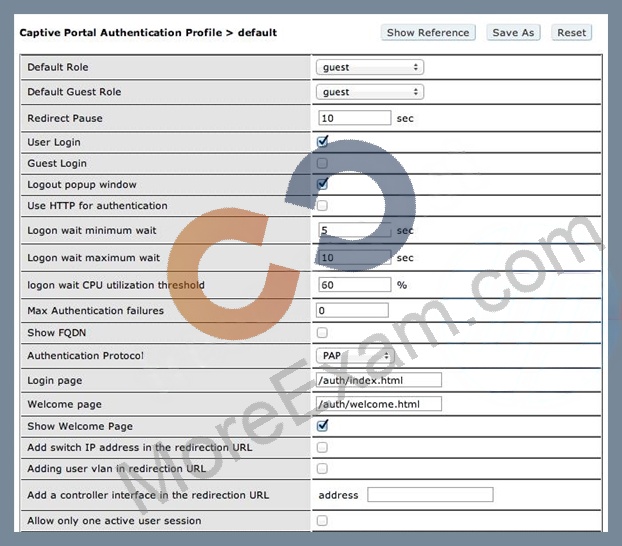Check Adding user vlan in redirection URL
The height and width of the screenshot is (546, 622).
322,469
